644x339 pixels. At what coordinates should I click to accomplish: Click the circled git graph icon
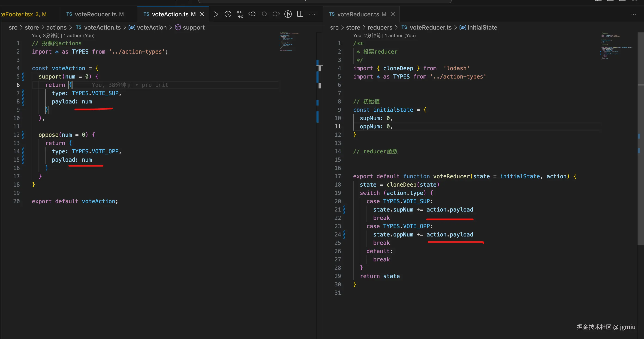tap(288, 14)
